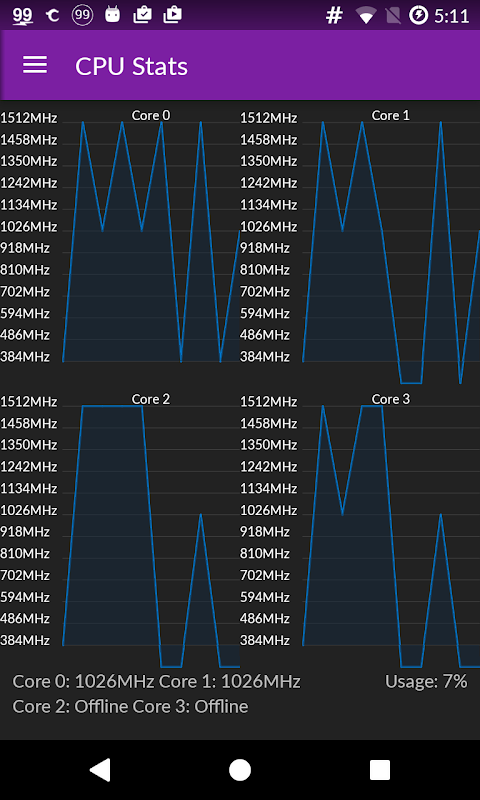Select the Core 2 graph label
Viewport: 480px width, 800px height.
click(151, 399)
